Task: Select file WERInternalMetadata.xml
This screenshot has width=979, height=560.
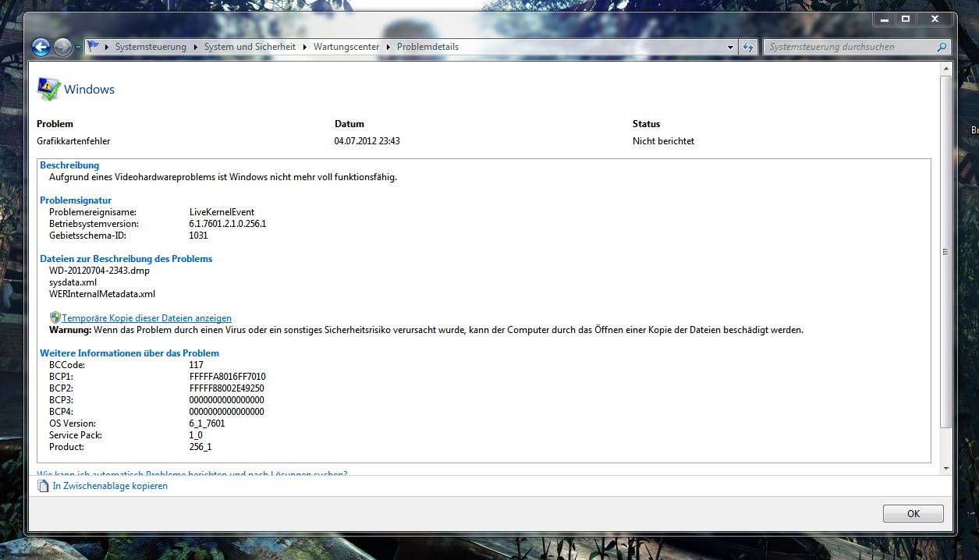Action: coord(102,294)
